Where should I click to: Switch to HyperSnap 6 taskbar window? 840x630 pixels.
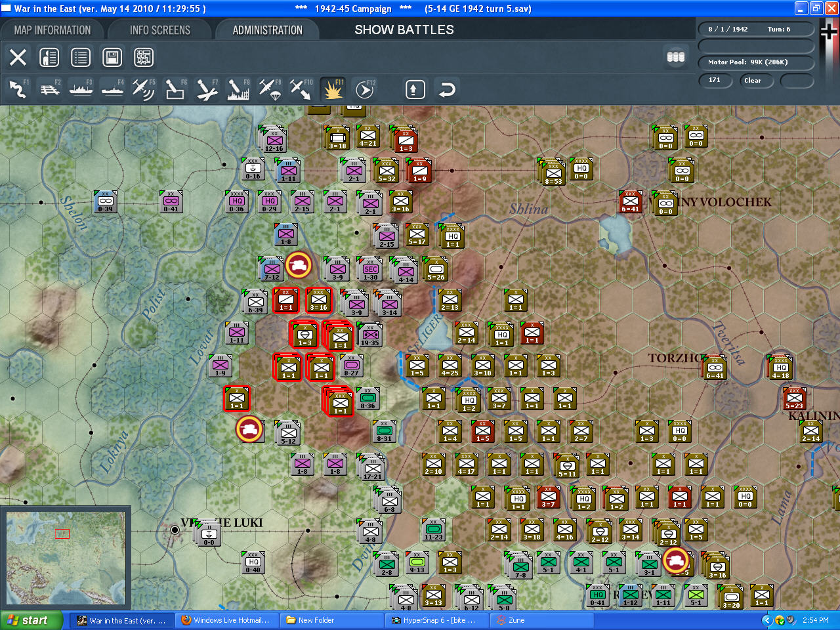(x=436, y=620)
